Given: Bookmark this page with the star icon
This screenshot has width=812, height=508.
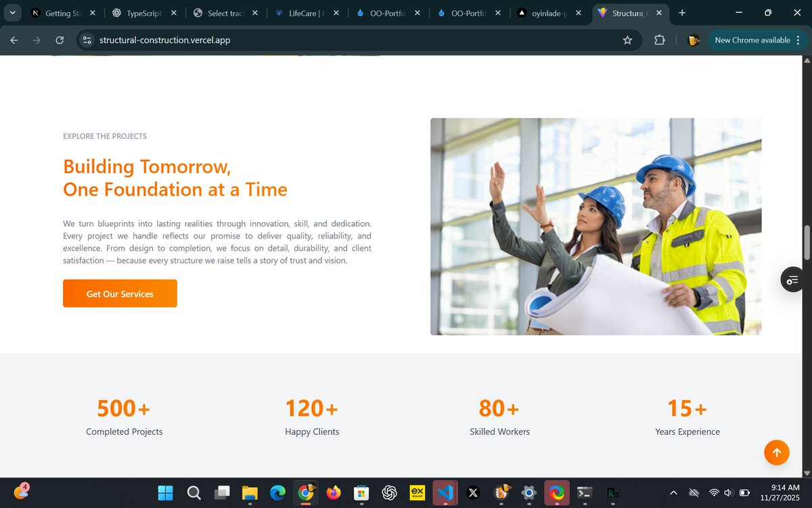Looking at the screenshot, I should click(x=627, y=40).
